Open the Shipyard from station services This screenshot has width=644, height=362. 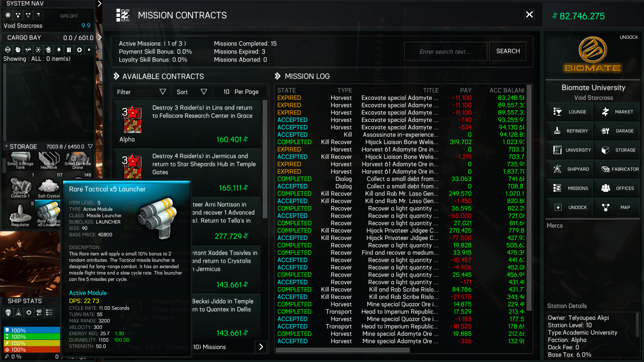click(570, 169)
